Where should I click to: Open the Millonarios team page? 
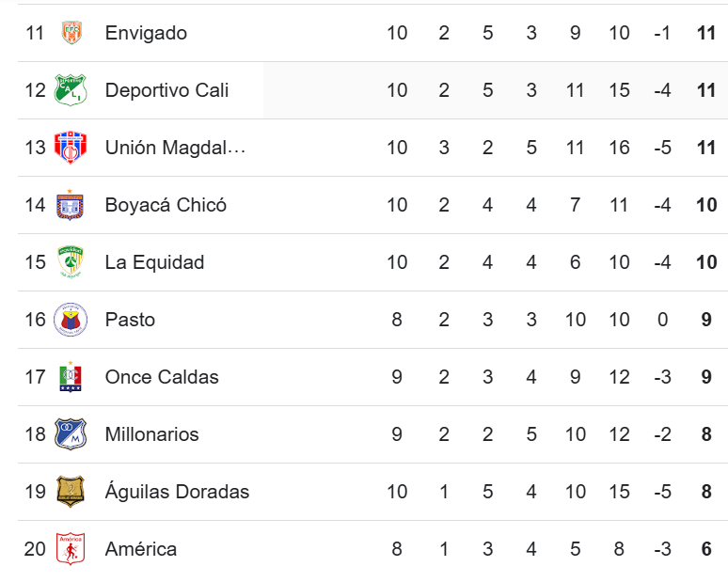151,434
